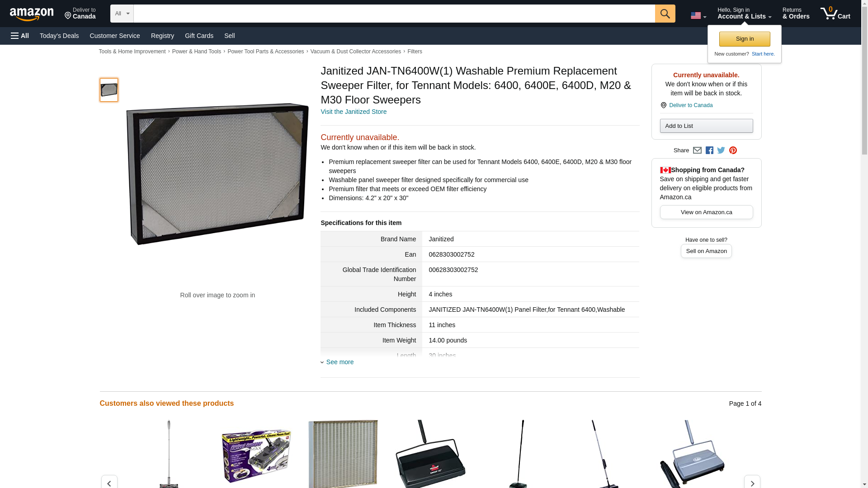
Task: Click the search magnifier button
Action: coord(665,14)
